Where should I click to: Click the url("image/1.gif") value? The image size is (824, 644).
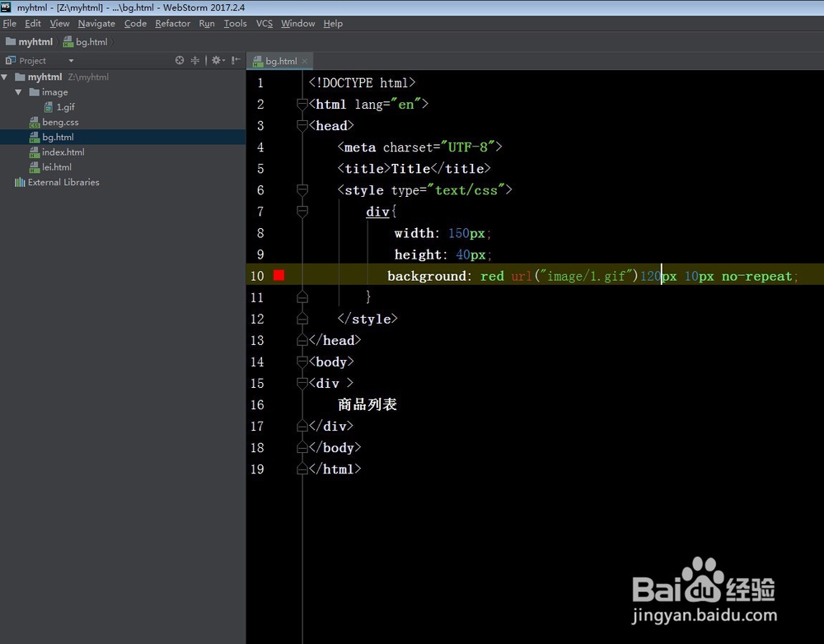click(x=574, y=276)
